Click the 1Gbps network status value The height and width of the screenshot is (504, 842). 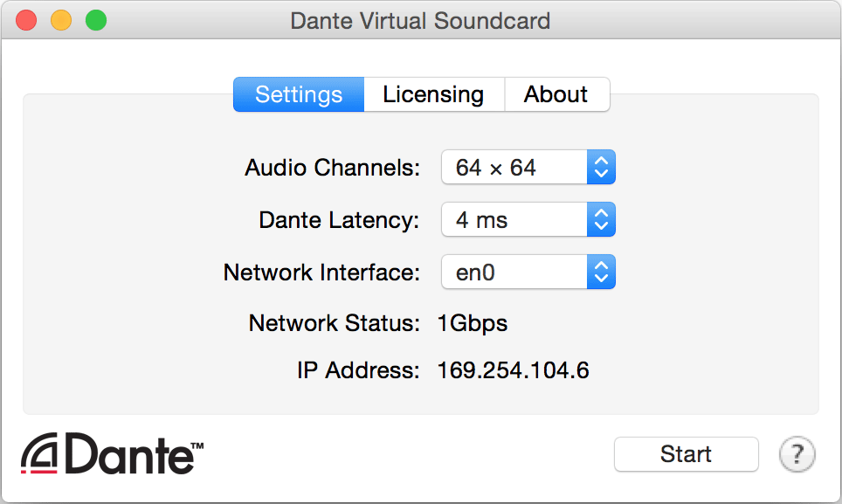[472, 324]
